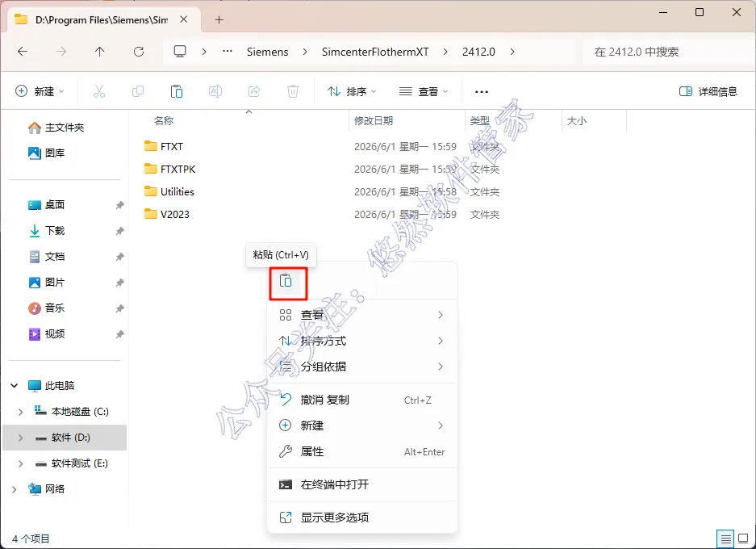Screen dimensions: 756x549
Task: Click the SimcenterFlothermXT breadcrumb
Action: pyautogui.click(x=375, y=52)
